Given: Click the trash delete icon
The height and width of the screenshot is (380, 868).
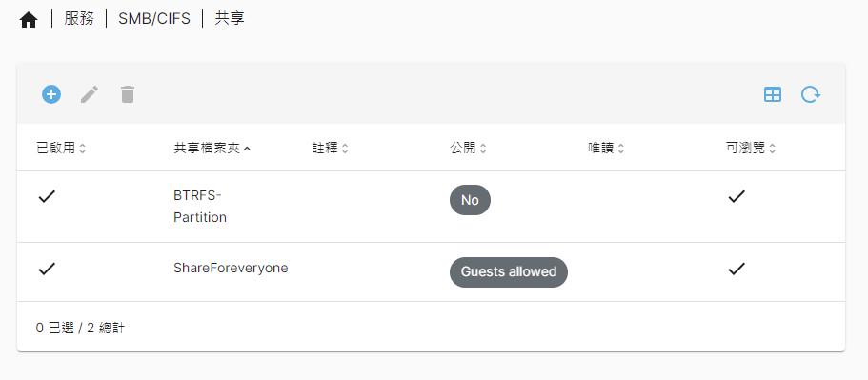Looking at the screenshot, I should coord(128,94).
